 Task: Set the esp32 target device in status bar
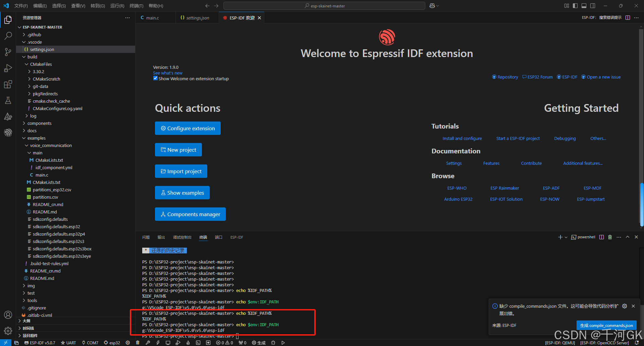pos(112,343)
